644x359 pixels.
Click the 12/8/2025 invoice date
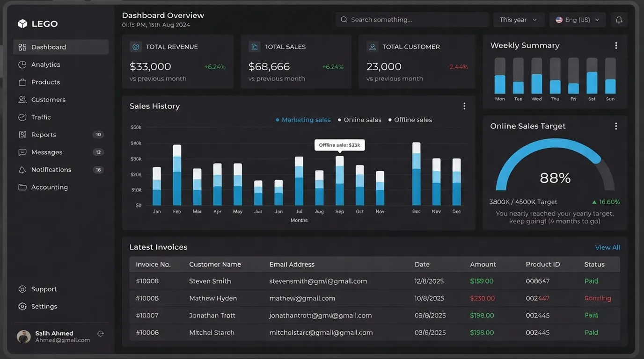(x=429, y=281)
